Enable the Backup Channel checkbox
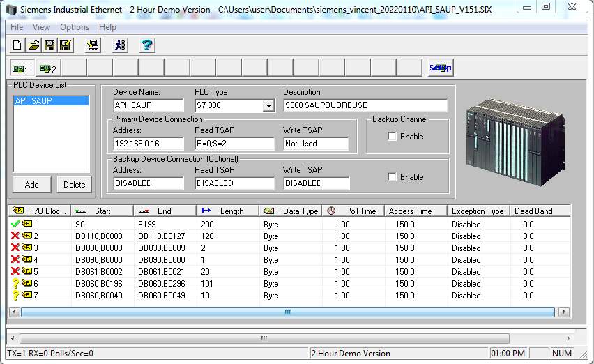 pos(393,137)
